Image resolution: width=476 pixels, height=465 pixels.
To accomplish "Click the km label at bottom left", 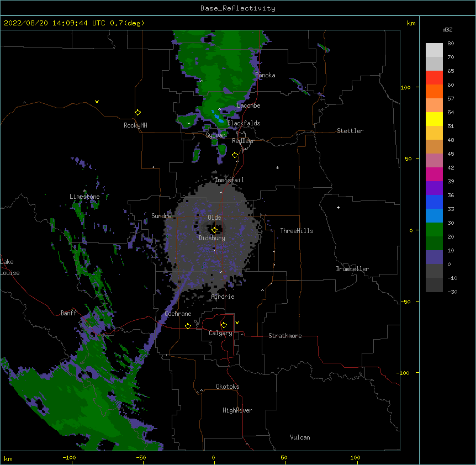I will pyautogui.click(x=8, y=458).
